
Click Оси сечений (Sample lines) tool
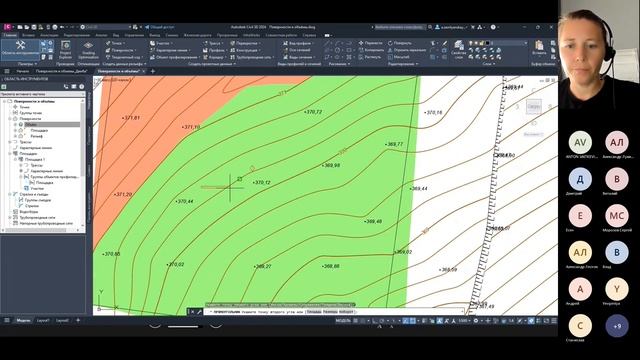click(x=297, y=50)
